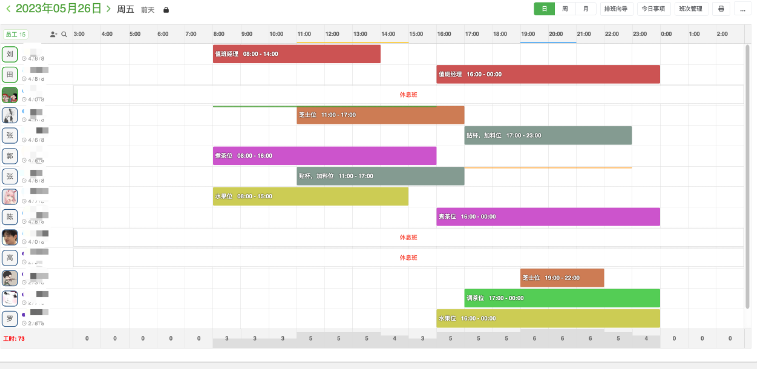Screen dimensions: 758x370
Task: Click the 刘 employee avatar
Action: coord(10,54)
